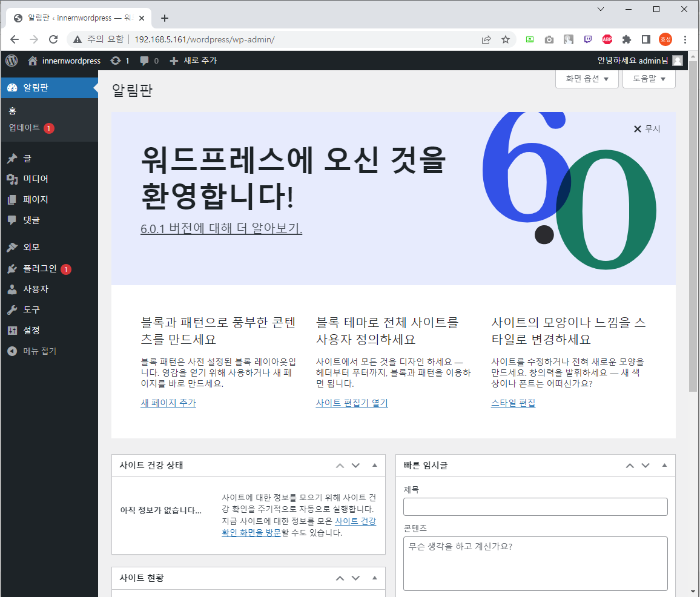This screenshot has width=700, height=597.
Task: Open browser extensions puzzle icon
Action: coord(626,39)
